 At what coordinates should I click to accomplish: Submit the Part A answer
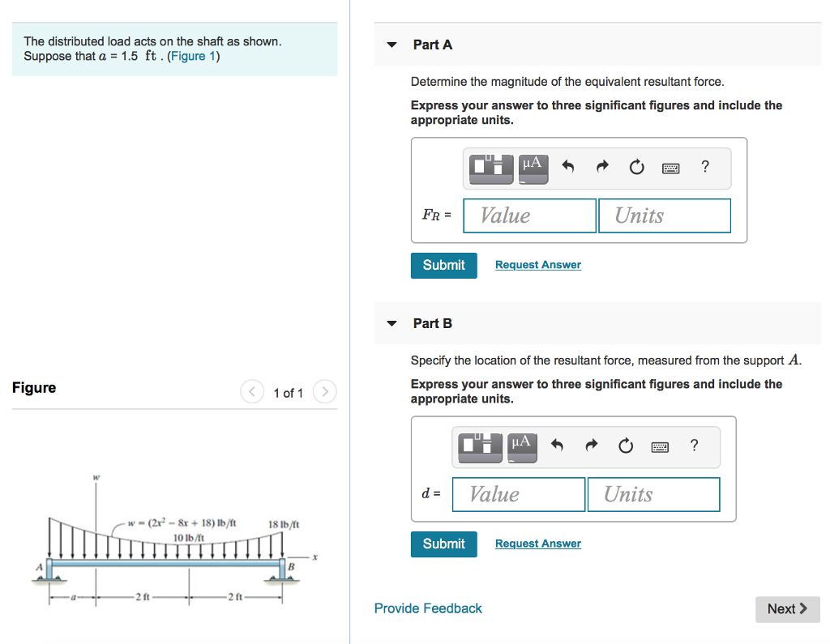[443, 265]
